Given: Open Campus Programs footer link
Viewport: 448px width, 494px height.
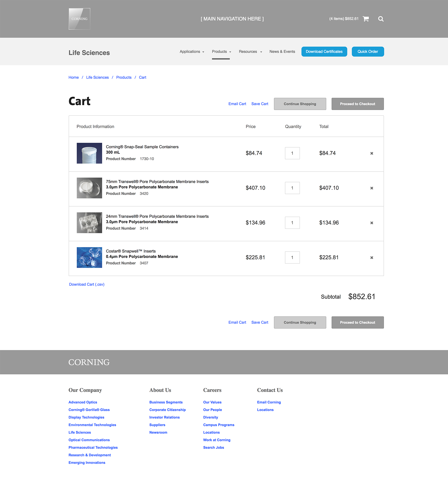Looking at the screenshot, I should pyautogui.click(x=219, y=425).
